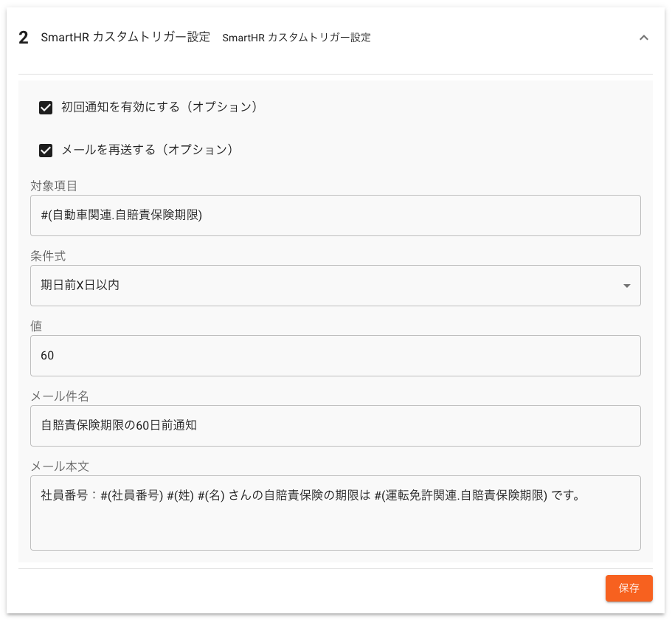Screen dimensions: 672x620
Task: Click the メール件名 input field
Action: click(336, 426)
